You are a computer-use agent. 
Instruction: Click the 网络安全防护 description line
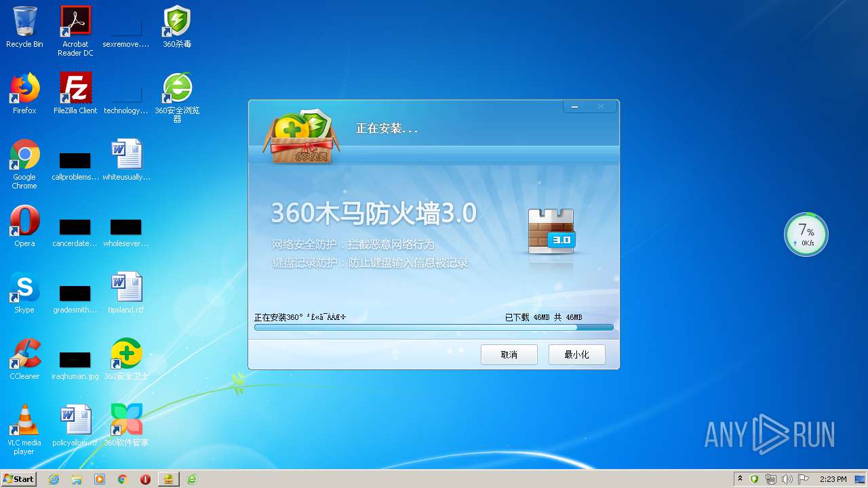[353, 245]
